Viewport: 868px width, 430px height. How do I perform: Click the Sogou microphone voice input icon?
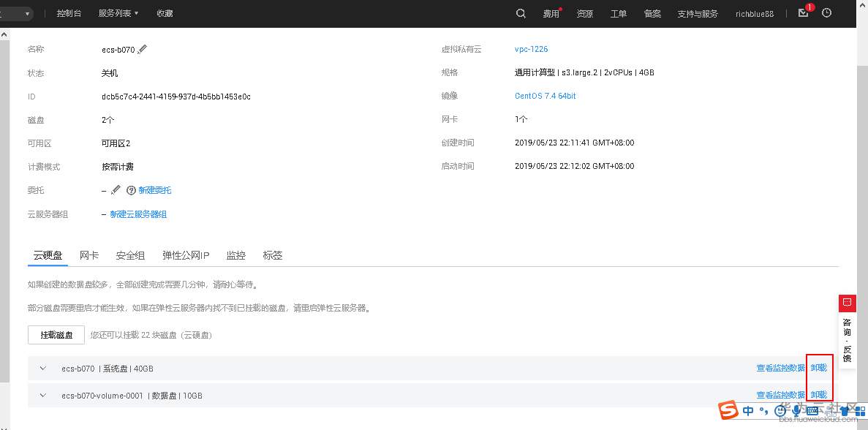(x=796, y=410)
